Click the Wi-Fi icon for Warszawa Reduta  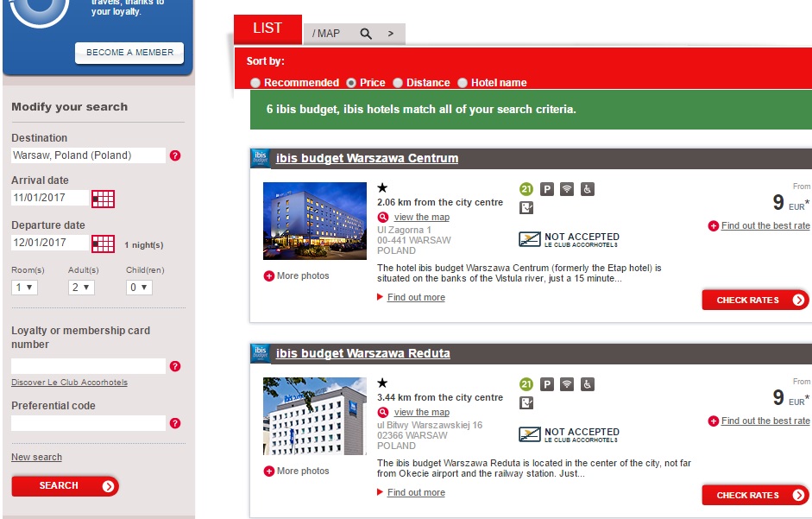coord(567,384)
